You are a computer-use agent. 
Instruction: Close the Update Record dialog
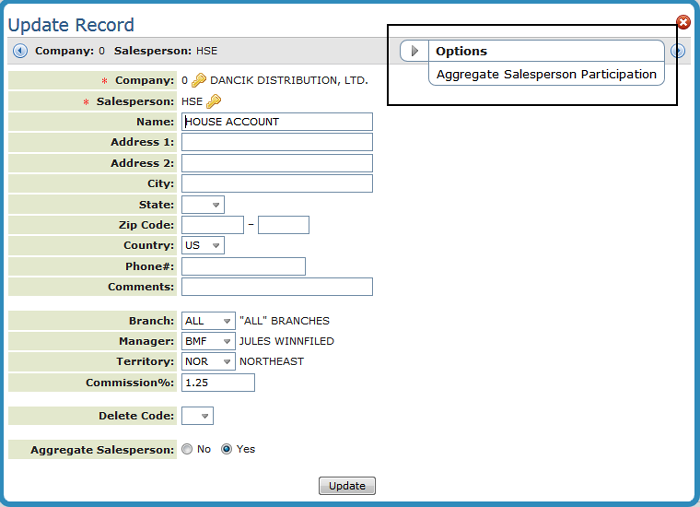pyautogui.click(x=684, y=22)
